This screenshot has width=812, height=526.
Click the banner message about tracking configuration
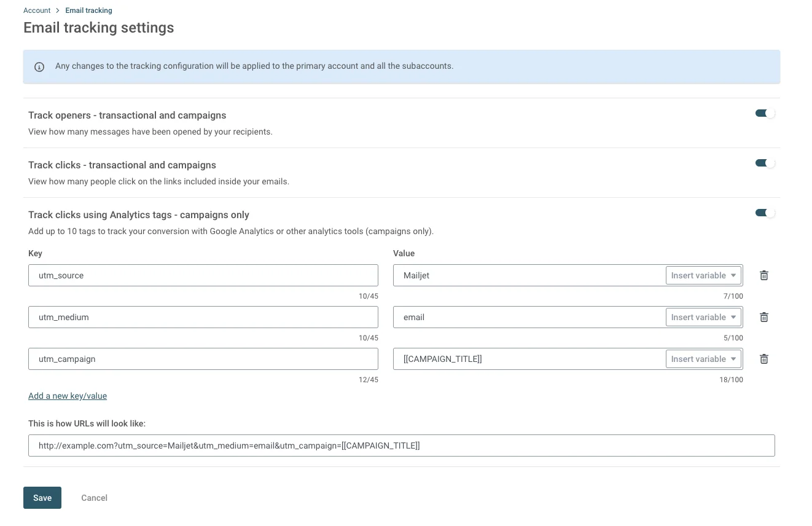click(254, 66)
